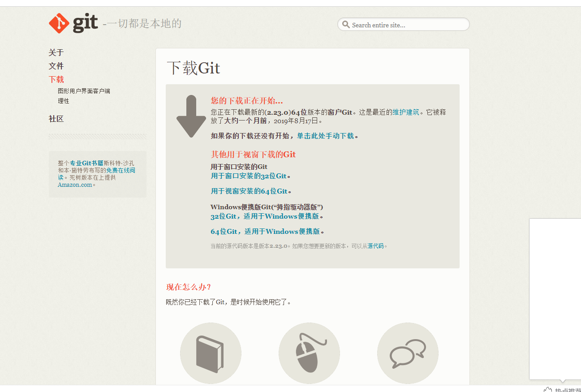
Task: Click the computer mouse icon circle
Action: (x=309, y=353)
